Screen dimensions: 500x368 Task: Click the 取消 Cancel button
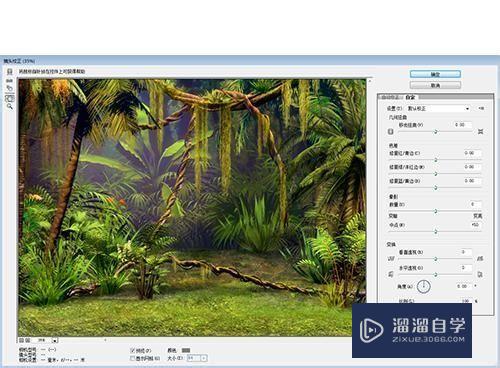tap(435, 85)
